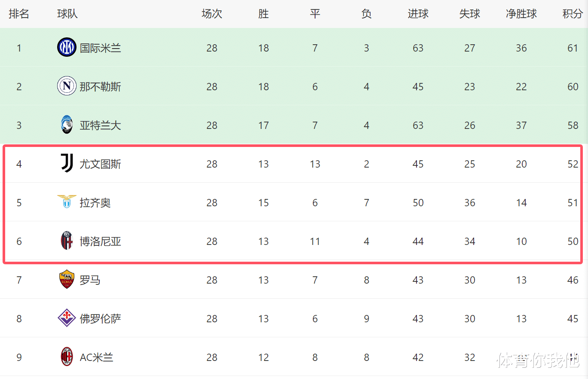Select the 博洛尼亚 team name
This screenshot has height=379, width=588.
pyautogui.click(x=101, y=241)
